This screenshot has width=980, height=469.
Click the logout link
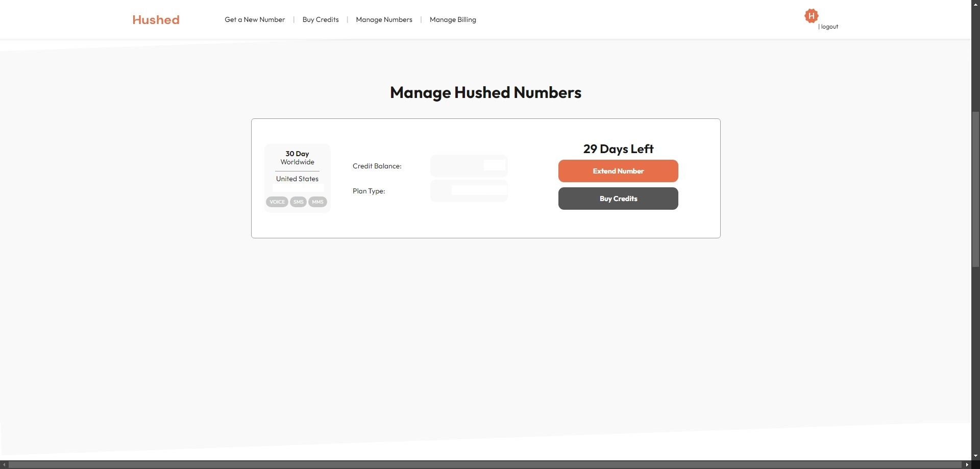pos(829,27)
